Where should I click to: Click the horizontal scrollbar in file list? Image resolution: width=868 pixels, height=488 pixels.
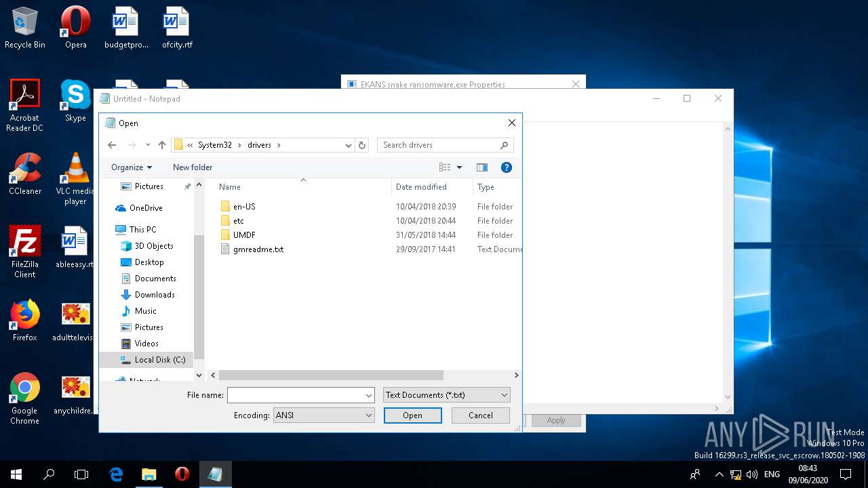coord(331,375)
